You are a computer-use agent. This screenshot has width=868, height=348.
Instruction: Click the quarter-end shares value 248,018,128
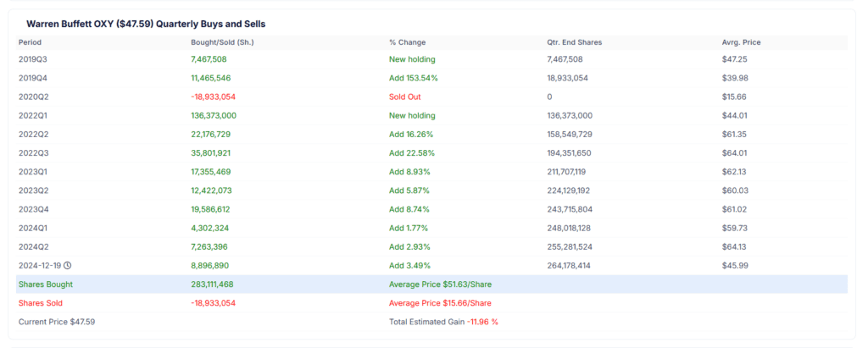(x=570, y=228)
